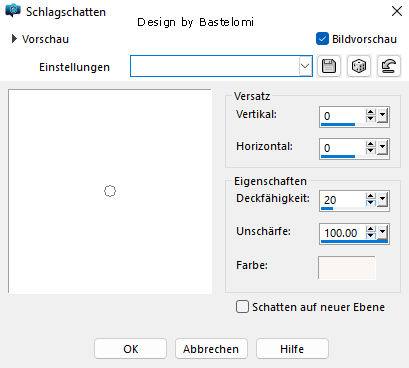Viewport: 409px width, 368px height.
Task: Decrease Unschärfe with spinner down arrow
Action: (x=370, y=236)
